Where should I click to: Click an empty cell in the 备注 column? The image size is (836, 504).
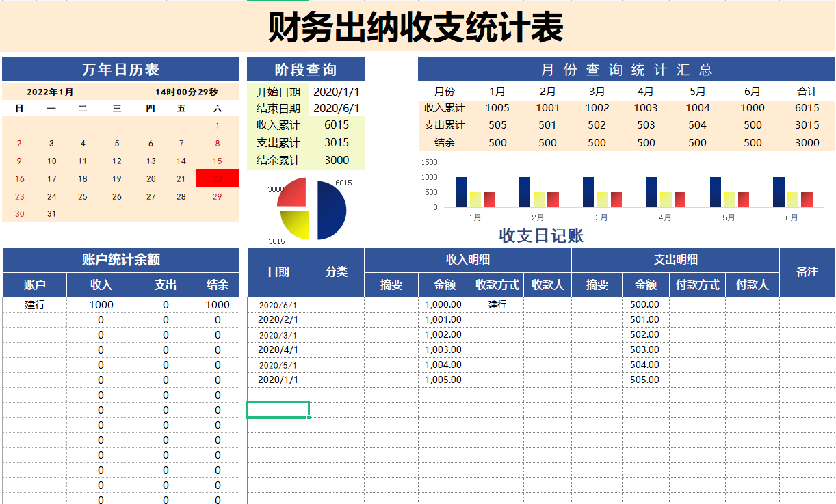coord(808,319)
